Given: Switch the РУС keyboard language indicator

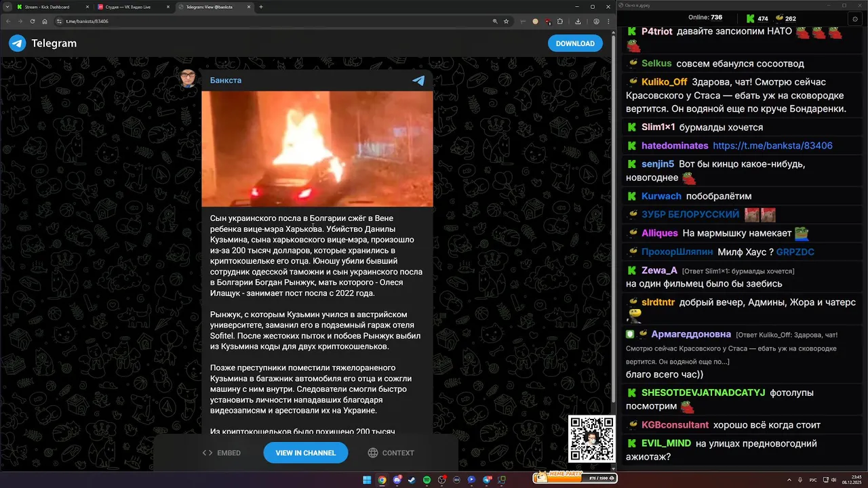Looking at the screenshot, I should pyautogui.click(x=813, y=480).
